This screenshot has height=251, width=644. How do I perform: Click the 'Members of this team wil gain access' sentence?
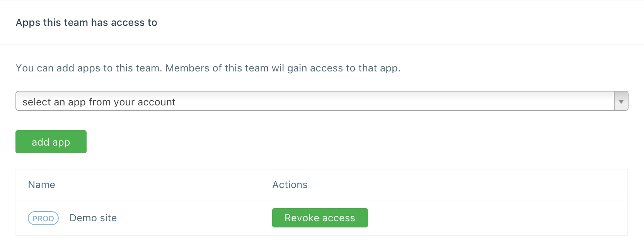tap(283, 68)
